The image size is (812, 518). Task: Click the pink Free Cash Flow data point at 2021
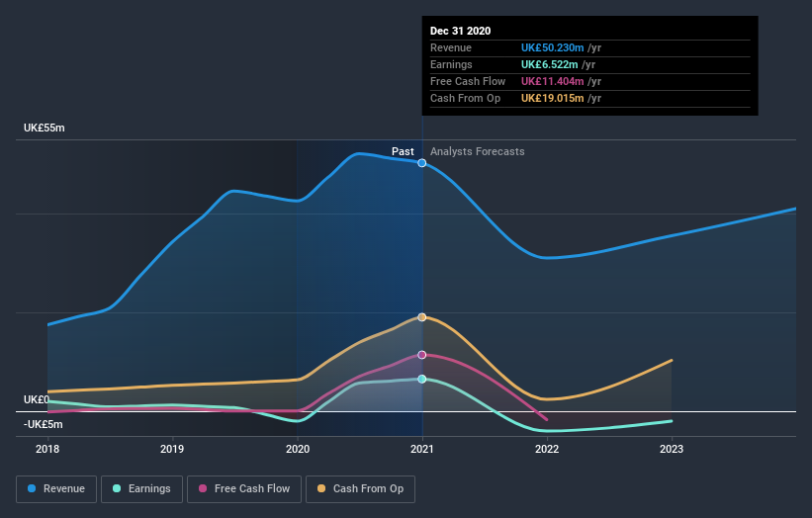[422, 355]
